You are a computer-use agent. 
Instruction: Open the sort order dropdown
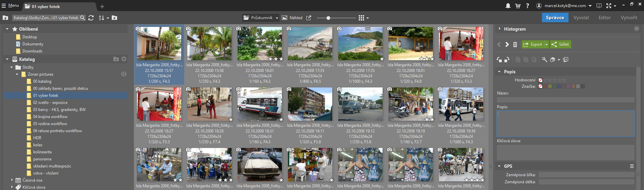pos(108,18)
